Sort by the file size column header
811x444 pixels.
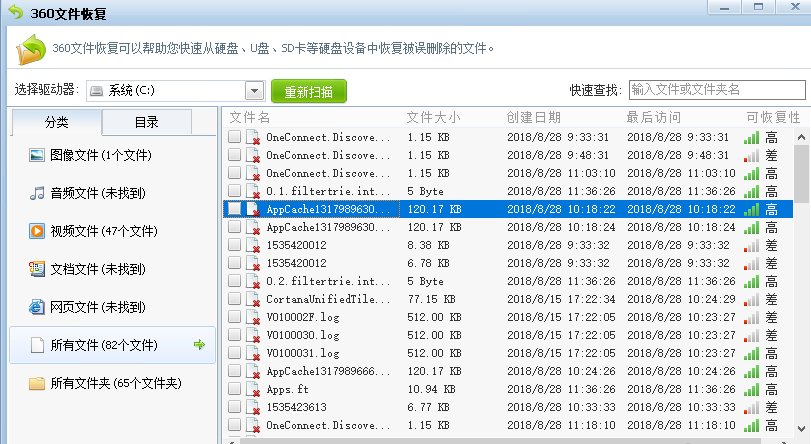tap(433, 118)
